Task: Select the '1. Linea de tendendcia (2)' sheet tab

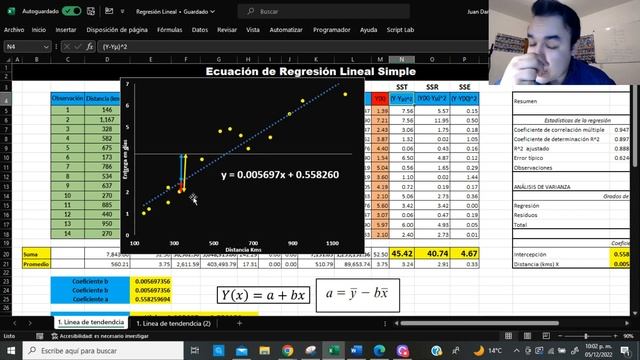Action: click(x=173, y=323)
